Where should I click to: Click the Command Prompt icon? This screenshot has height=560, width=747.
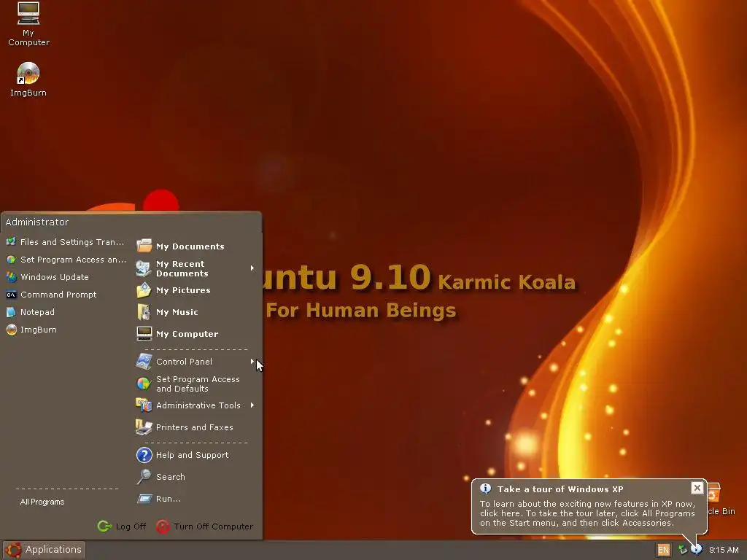point(11,295)
